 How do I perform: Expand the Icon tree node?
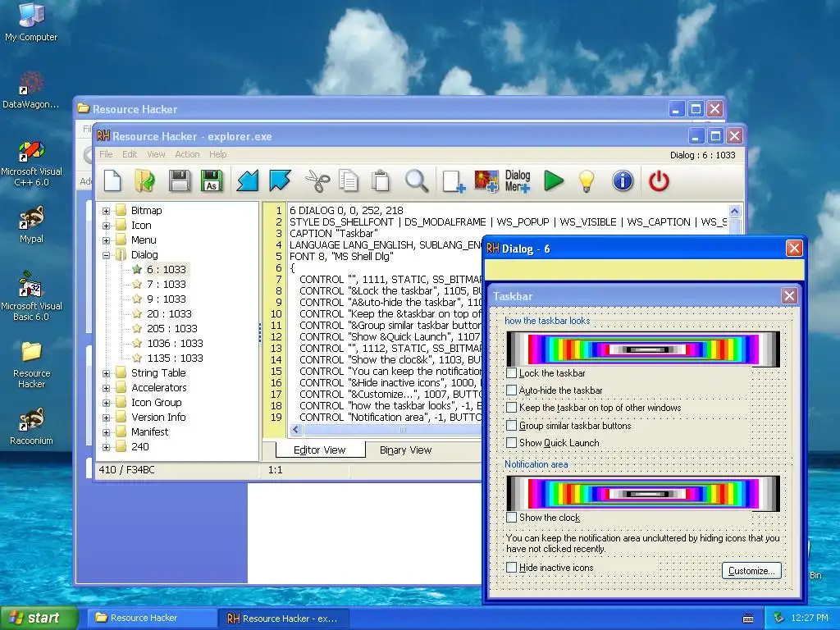[x=106, y=226]
